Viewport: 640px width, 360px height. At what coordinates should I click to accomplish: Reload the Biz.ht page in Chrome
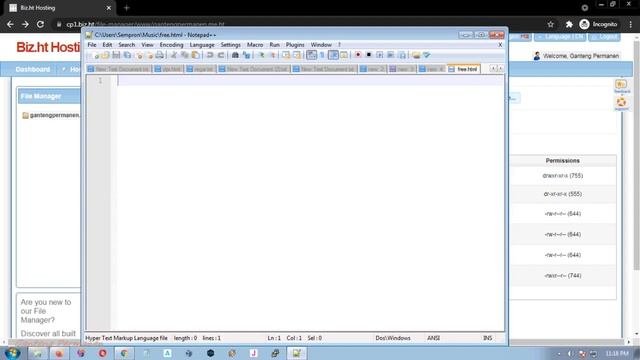(x=40, y=24)
